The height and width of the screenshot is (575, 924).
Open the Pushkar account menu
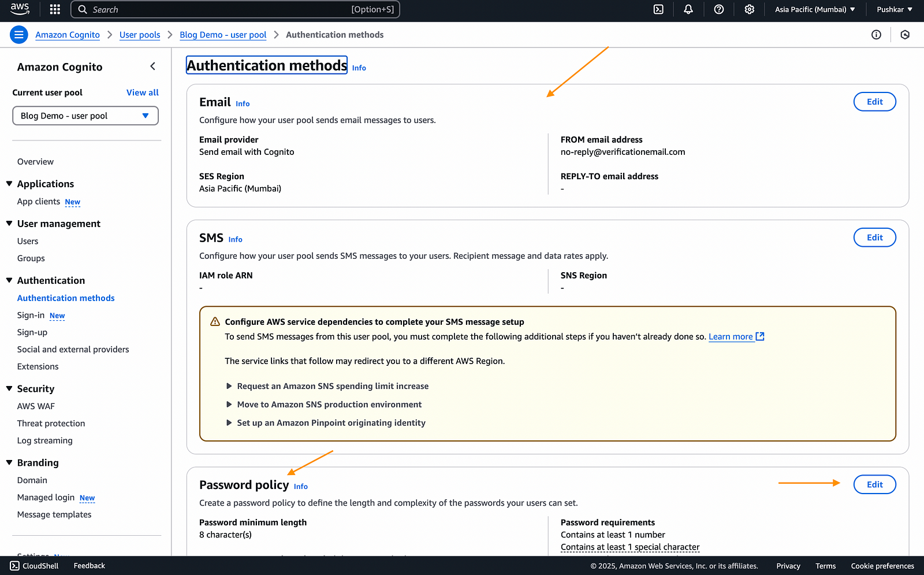pos(895,9)
